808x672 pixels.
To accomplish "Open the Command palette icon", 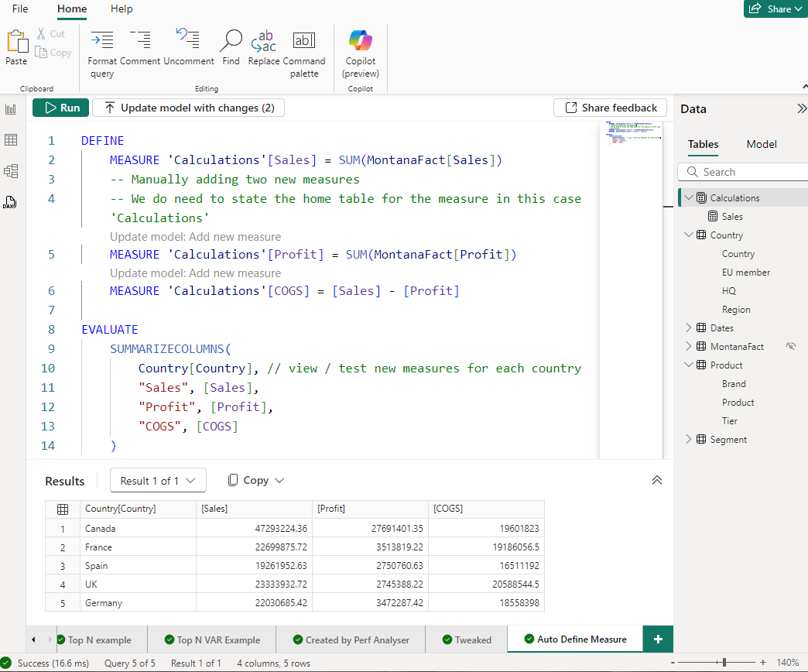I will (x=304, y=40).
